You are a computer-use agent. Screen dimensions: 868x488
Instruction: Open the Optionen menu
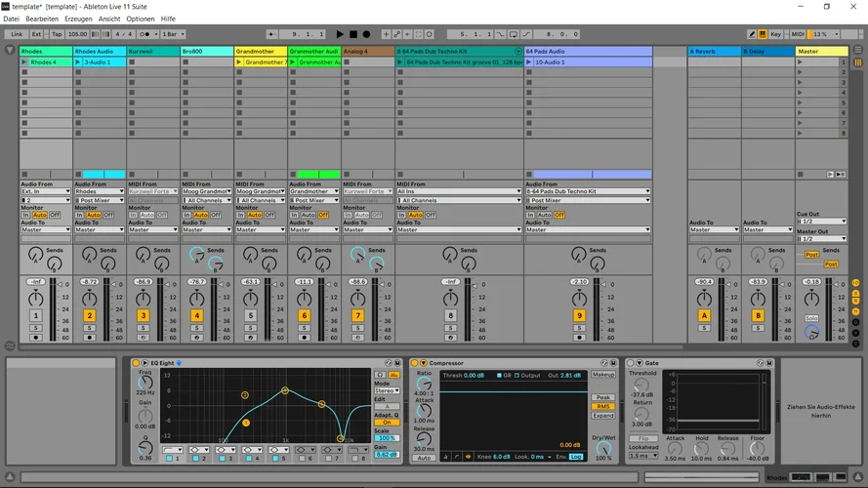click(141, 19)
